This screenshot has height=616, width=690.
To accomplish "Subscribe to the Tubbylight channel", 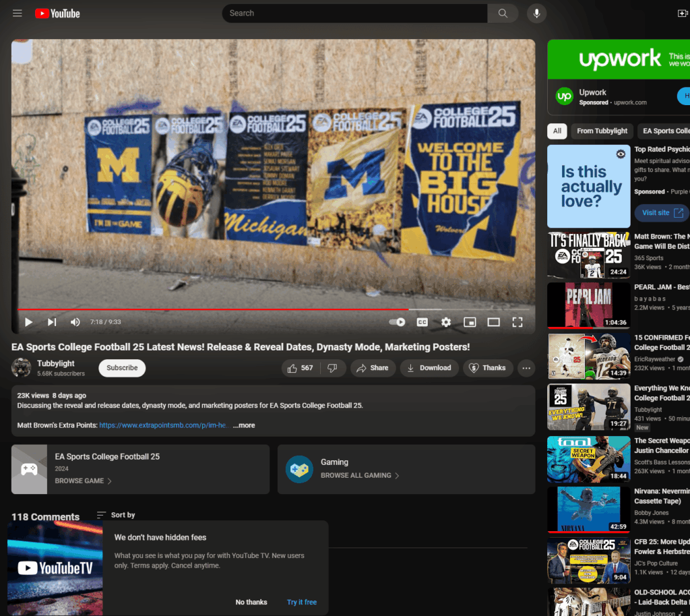I will click(x=122, y=368).
